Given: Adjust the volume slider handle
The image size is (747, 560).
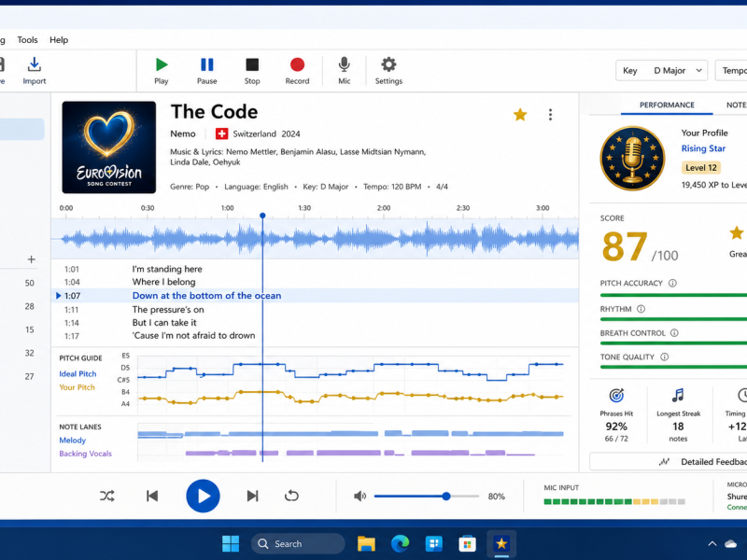Looking at the screenshot, I should click(x=446, y=497).
